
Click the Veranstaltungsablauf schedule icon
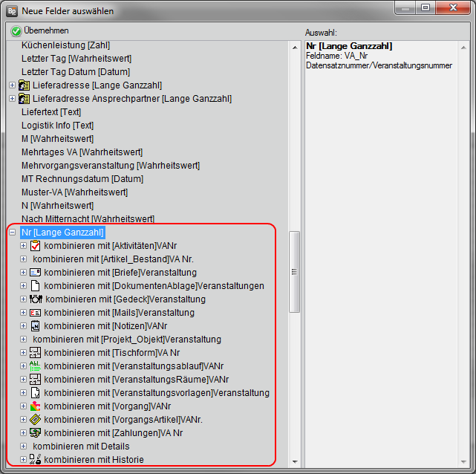tap(35, 366)
